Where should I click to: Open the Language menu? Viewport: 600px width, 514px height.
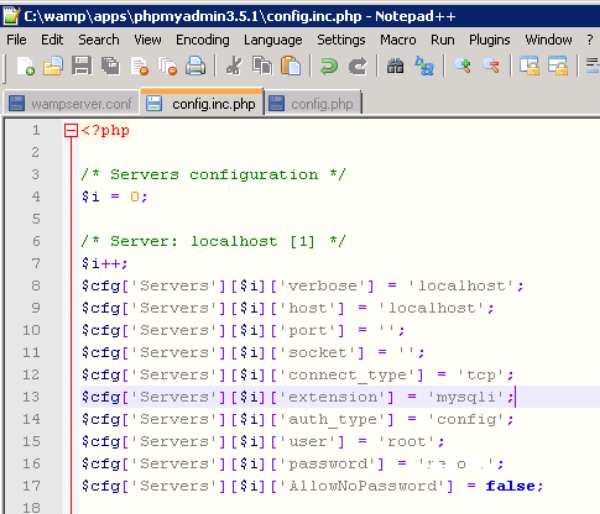click(273, 40)
